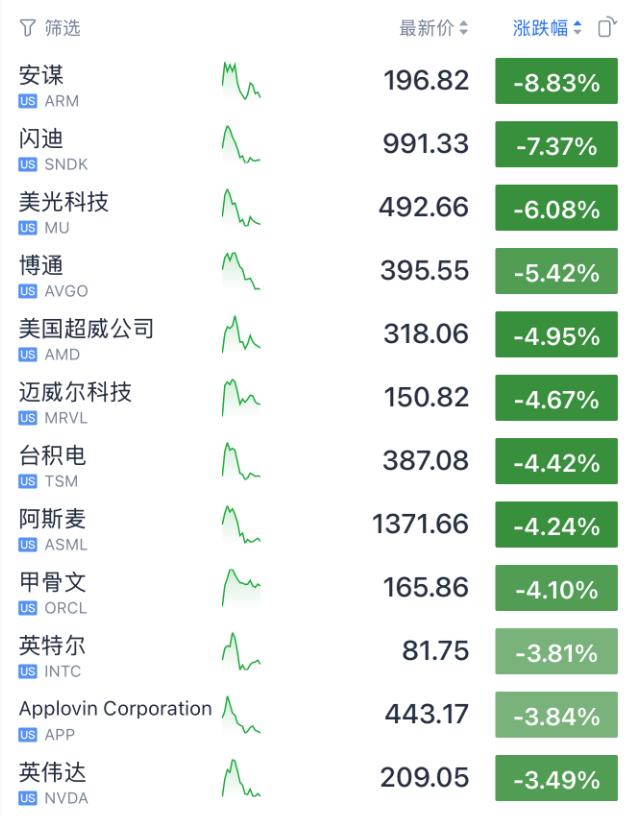Sort by 涨跌幅 column header

546,28
